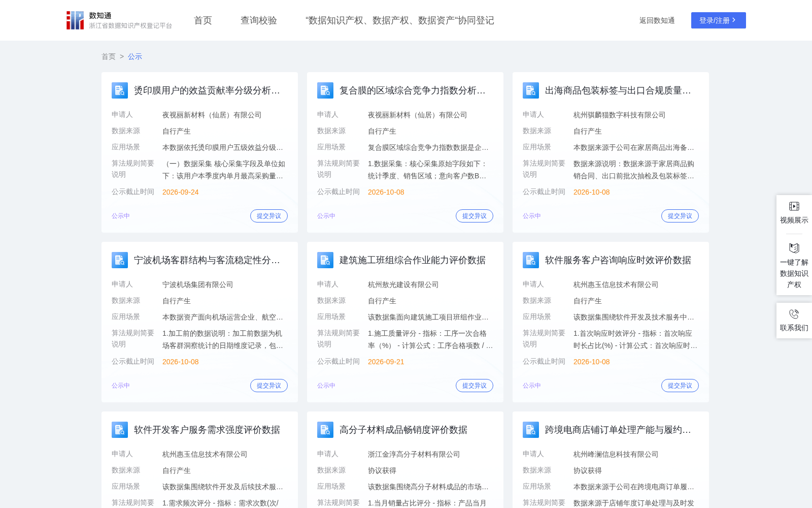Open title 跨境电商店铺订单处理产能与履约…

(618, 430)
